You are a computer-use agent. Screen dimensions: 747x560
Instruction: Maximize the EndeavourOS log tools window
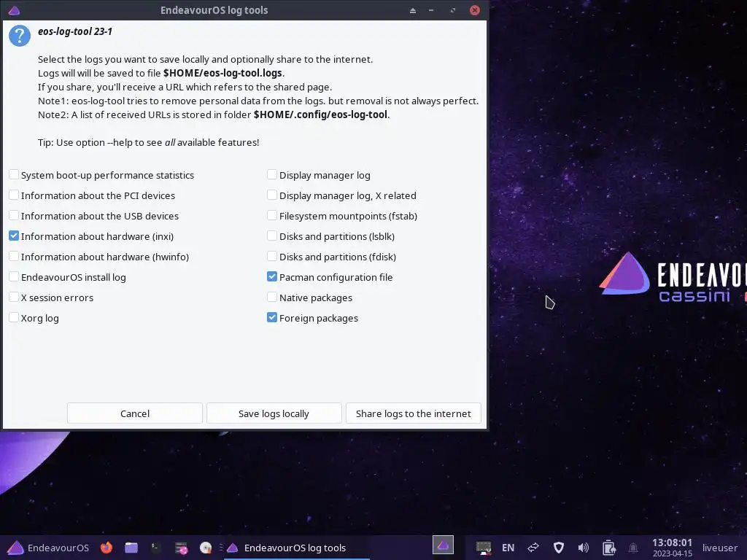pos(452,10)
